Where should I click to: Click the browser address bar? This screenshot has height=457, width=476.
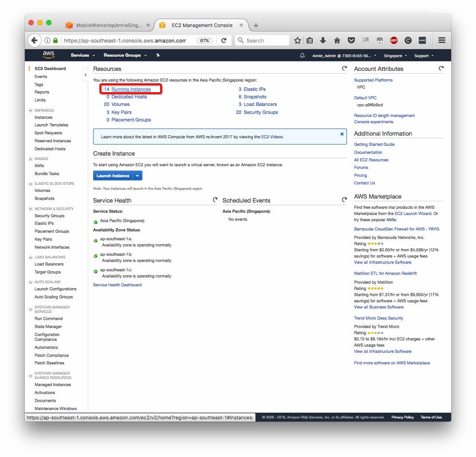point(125,41)
